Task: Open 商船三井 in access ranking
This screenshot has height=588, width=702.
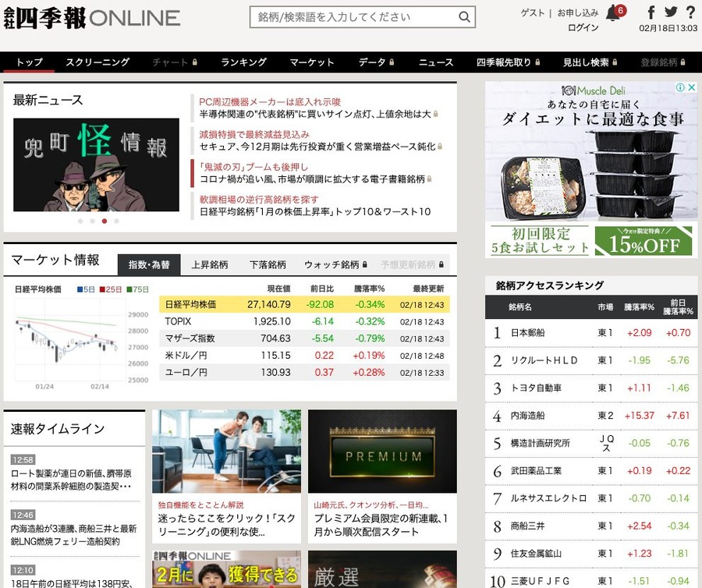Action: [x=528, y=526]
